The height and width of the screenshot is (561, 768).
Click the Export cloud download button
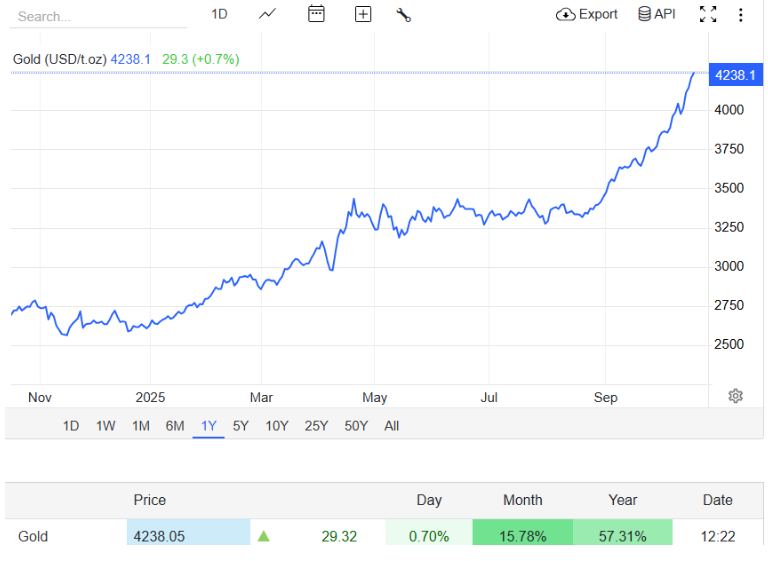coord(587,14)
